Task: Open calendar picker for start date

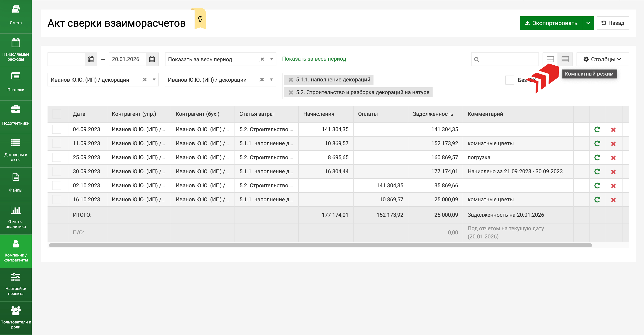Action: pyautogui.click(x=91, y=59)
